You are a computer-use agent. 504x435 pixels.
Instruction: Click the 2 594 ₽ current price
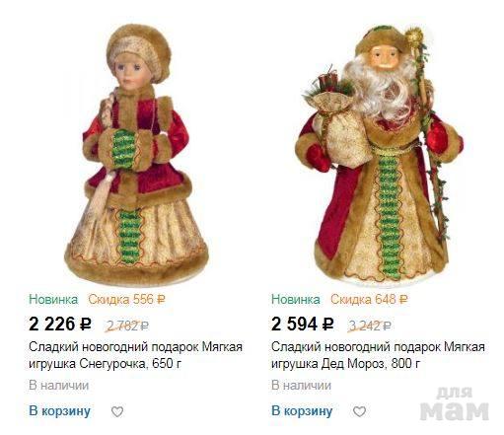click(303, 324)
